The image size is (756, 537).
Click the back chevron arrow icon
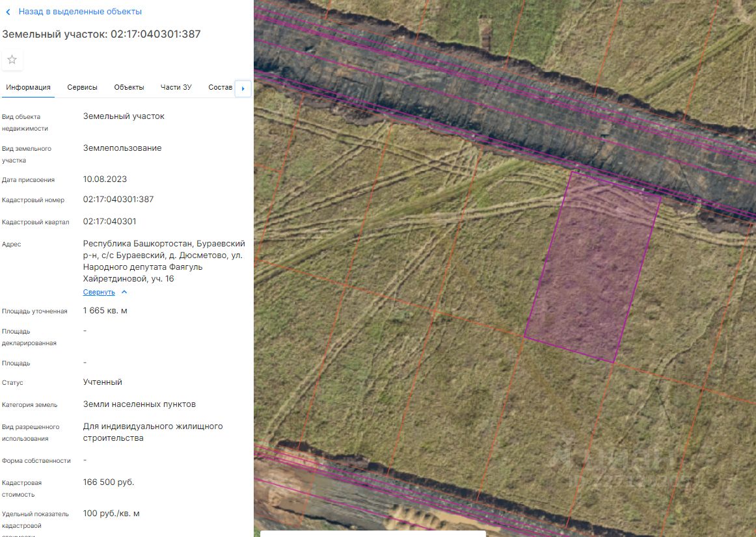pos(8,12)
